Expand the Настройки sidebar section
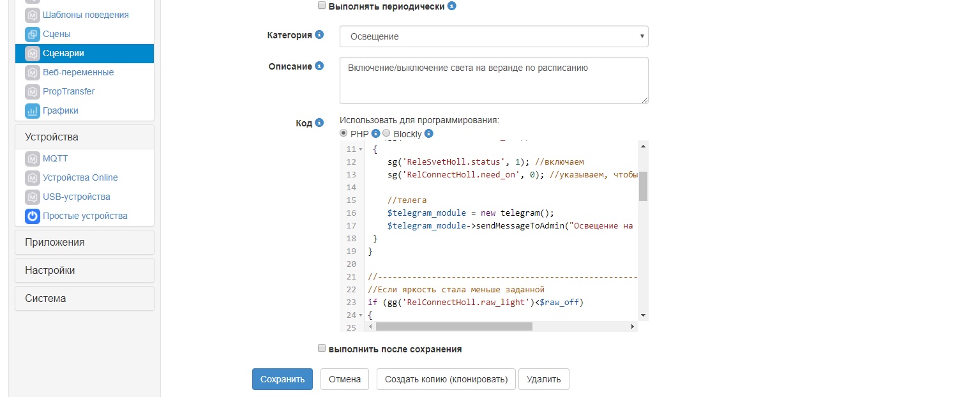Viewport: 980px width, 397px height. [84, 271]
